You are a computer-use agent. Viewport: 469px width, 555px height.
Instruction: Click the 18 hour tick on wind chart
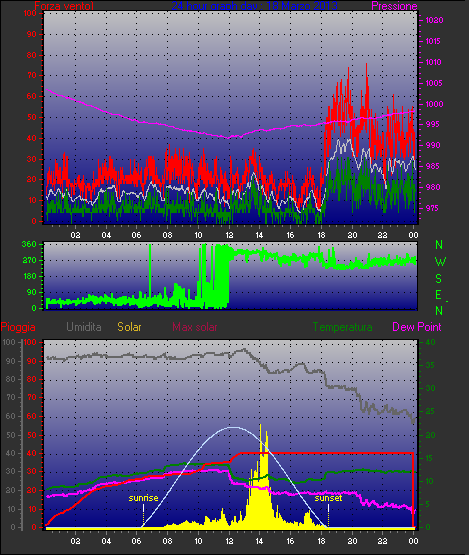coord(321,235)
